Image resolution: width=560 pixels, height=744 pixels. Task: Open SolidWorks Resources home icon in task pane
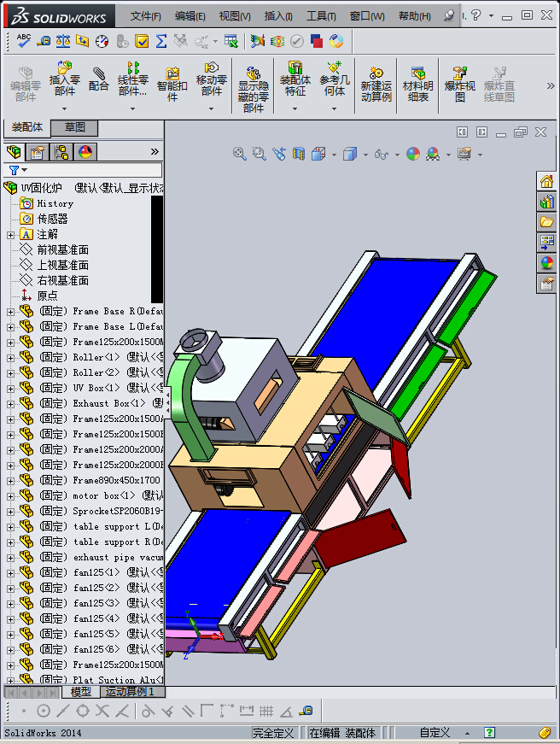click(x=546, y=181)
